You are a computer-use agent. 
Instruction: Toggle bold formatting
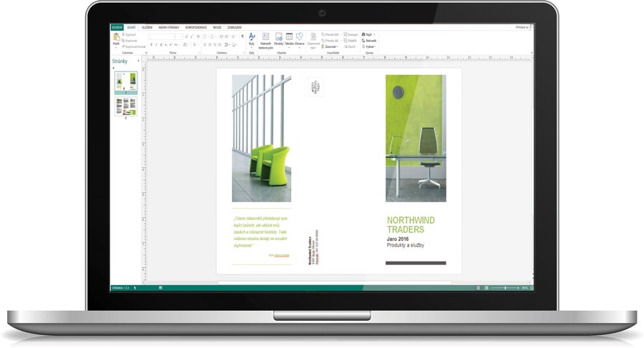pyautogui.click(x=152, y=45)
